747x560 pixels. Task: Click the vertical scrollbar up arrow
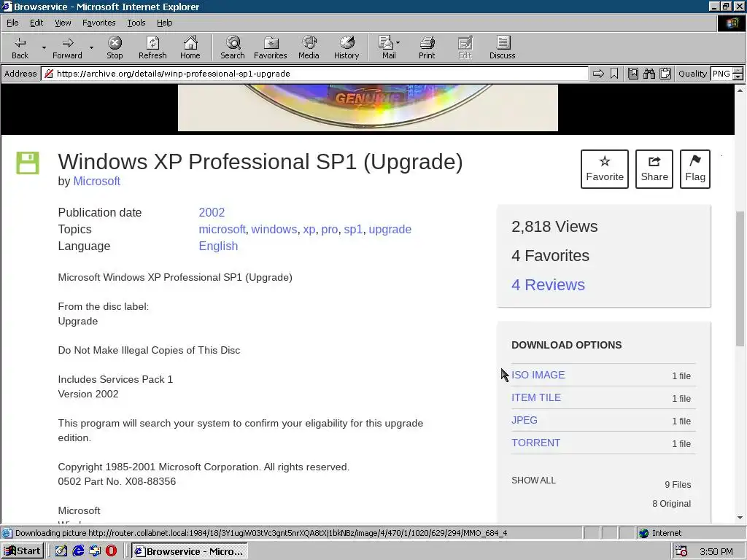(x=740, y=90)
